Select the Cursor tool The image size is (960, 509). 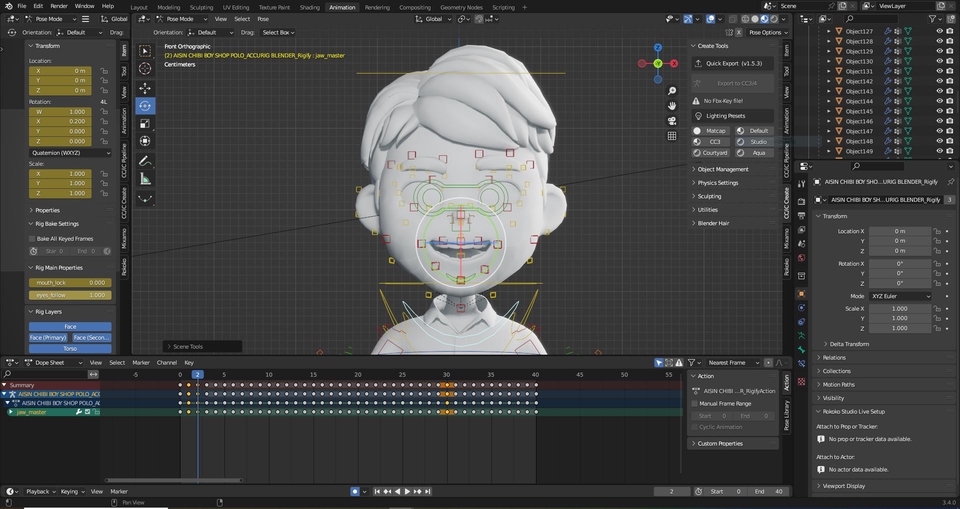[x=145, y=68]
